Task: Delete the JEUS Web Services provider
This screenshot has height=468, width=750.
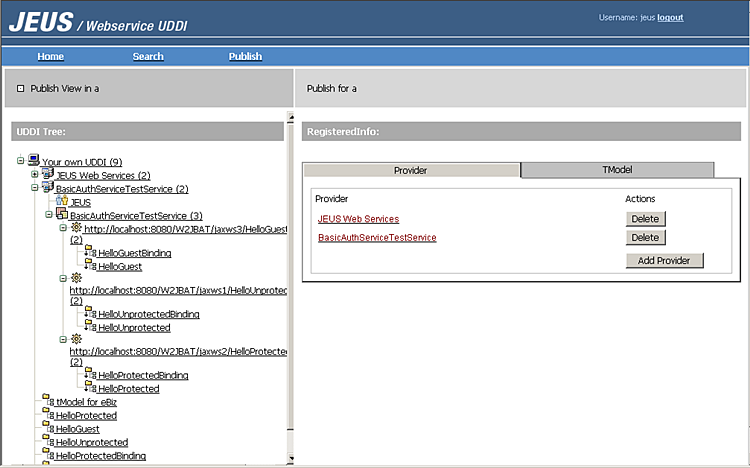Action: (x=645, y=218)
